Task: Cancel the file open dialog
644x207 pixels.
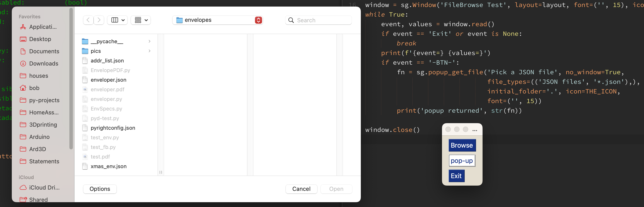Action: point(301,189)
